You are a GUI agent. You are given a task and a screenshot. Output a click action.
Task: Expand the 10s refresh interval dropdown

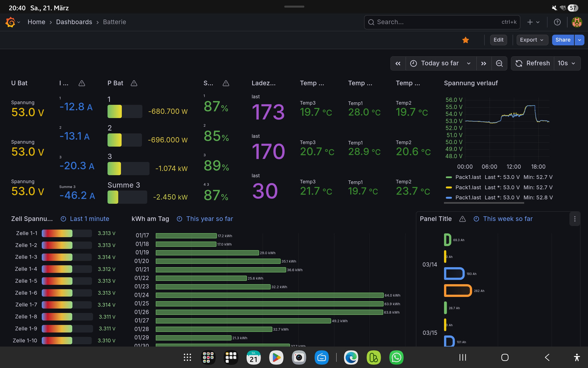(567, 63)
